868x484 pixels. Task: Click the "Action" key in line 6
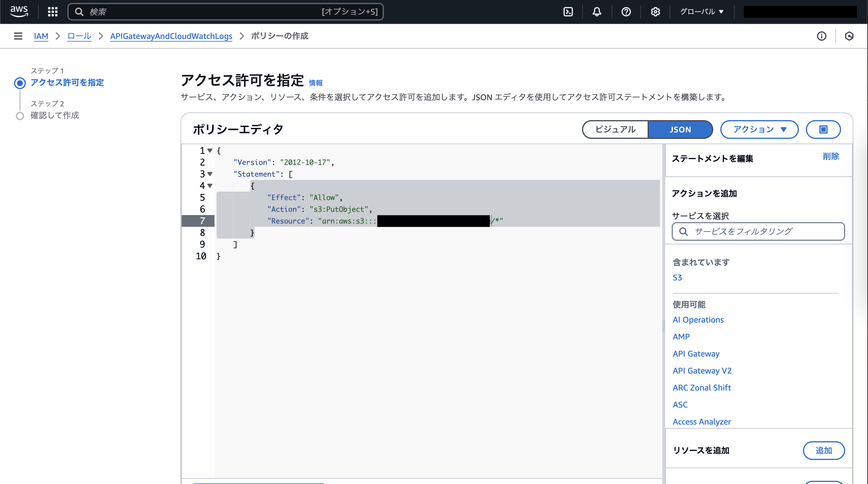click(x=284, y=209)
